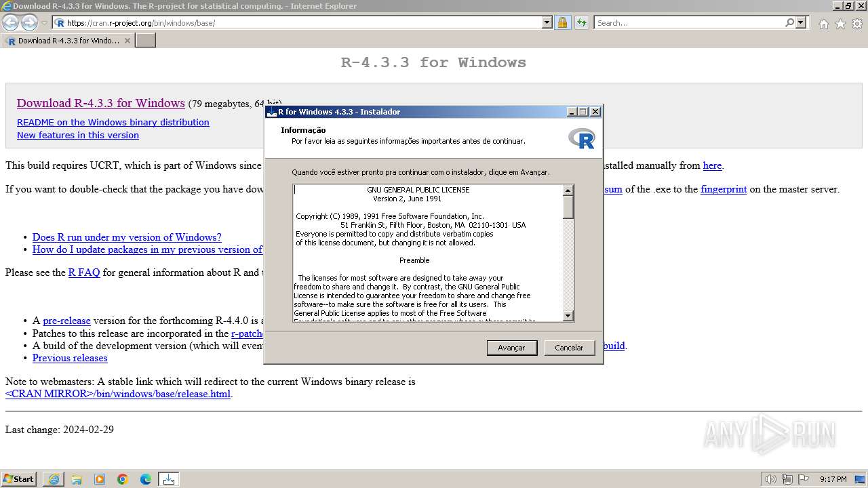Click the security lock icon in address bar
This screenshot has height=488, width=868.
coord(562,22)
